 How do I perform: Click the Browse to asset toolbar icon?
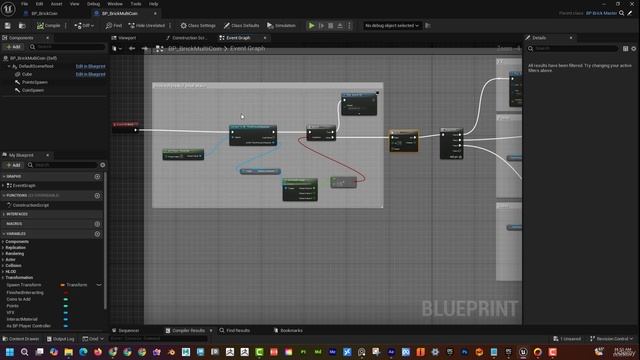click(22, 26)
